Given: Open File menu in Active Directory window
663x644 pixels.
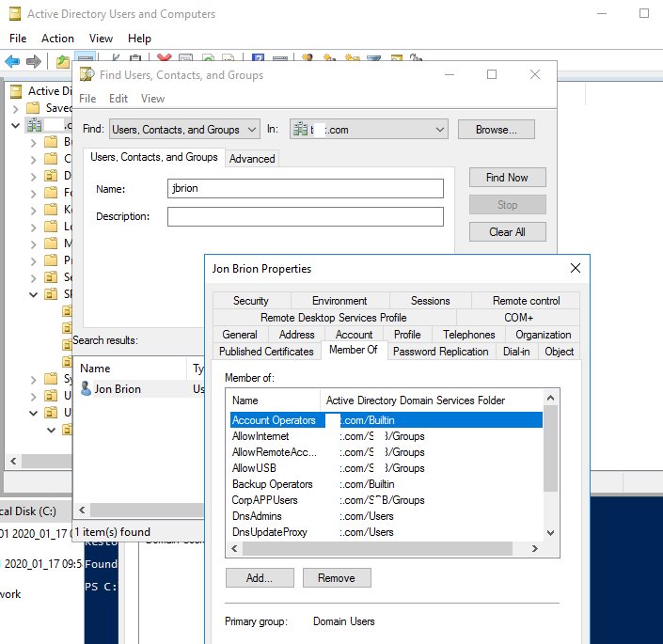Looking at the screenshot, I should click(18, 39).
